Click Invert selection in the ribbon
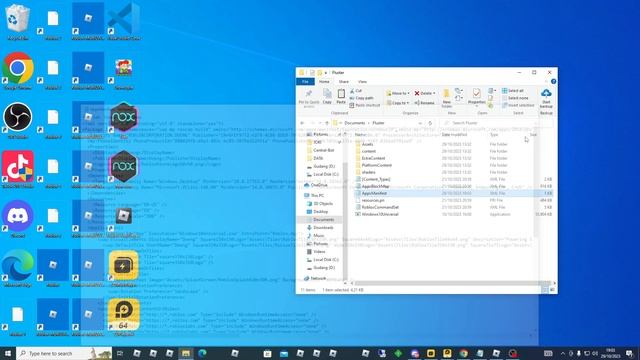The height and width of the screenshot is (360, 640). 518,105
